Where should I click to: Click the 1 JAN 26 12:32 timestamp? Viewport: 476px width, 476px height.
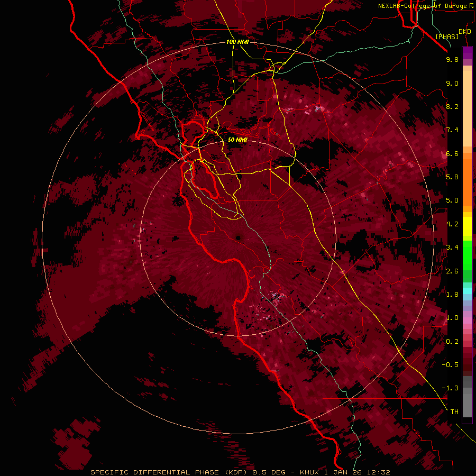coord(358,472)
